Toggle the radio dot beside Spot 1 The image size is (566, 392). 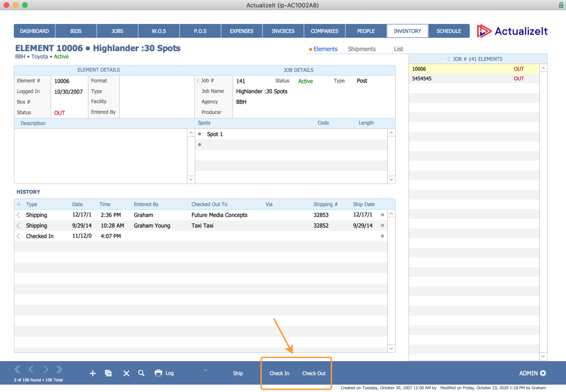(199, 134)
